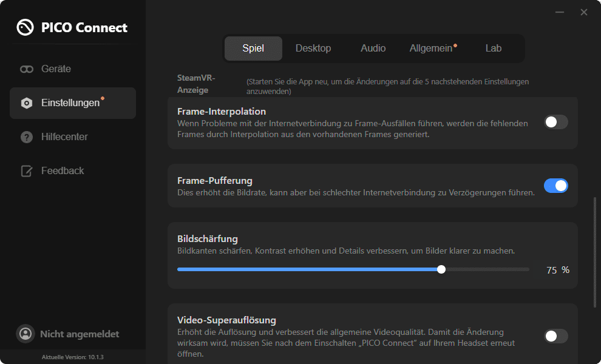
Task: Click the Bildschärfung heading
Action: (208, 238)
